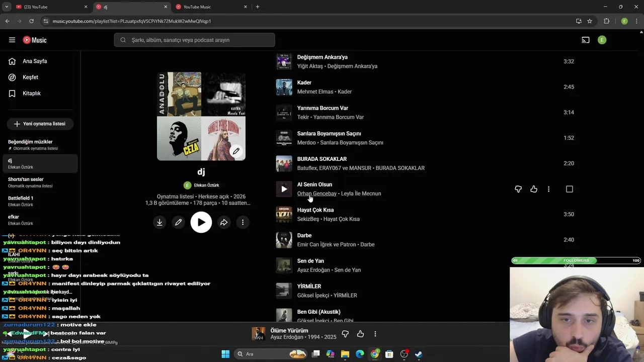The image size is (644, 362).
Task: Tick the checkbox for Al Senin Olsun
Action: tap(570, 189)
